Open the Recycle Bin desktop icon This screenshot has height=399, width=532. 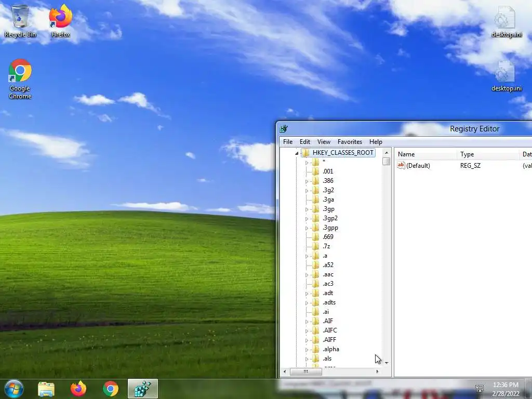20,21
